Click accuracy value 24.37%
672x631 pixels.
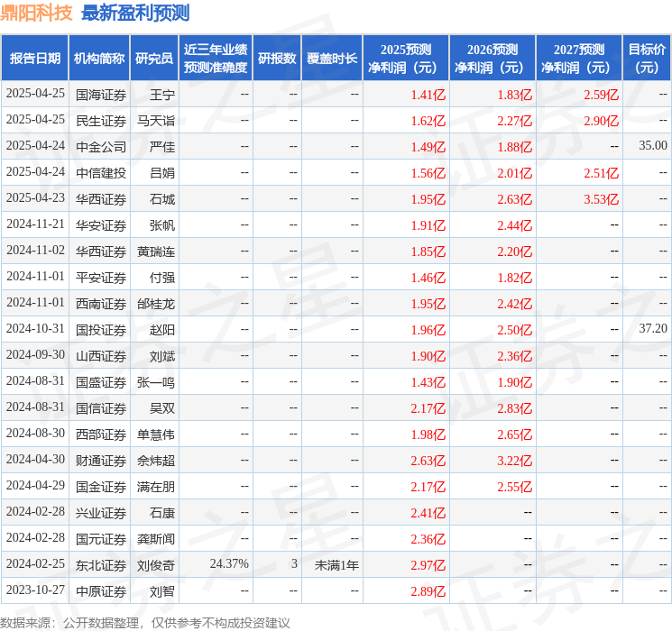[x=229, y=563]
